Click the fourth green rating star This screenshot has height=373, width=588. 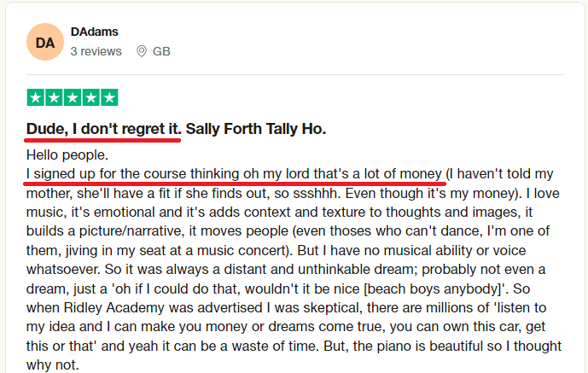tap(91, 97)
